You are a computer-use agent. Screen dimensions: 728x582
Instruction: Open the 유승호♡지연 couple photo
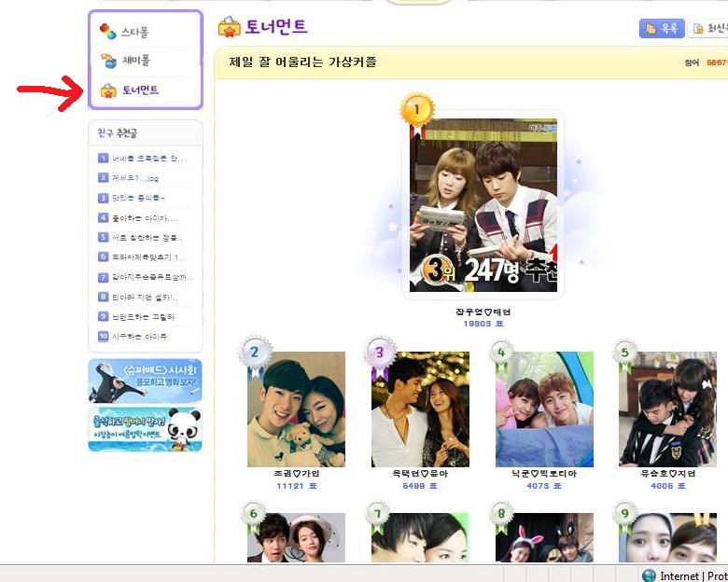tap(667, 409)
